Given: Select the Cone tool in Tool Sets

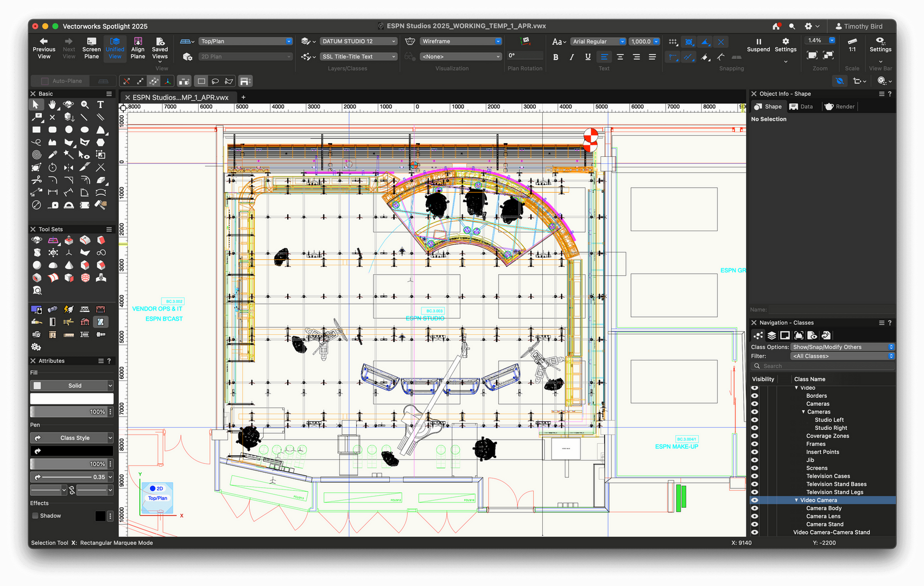Looking at the screenshot, I should (x=68, y=265).
